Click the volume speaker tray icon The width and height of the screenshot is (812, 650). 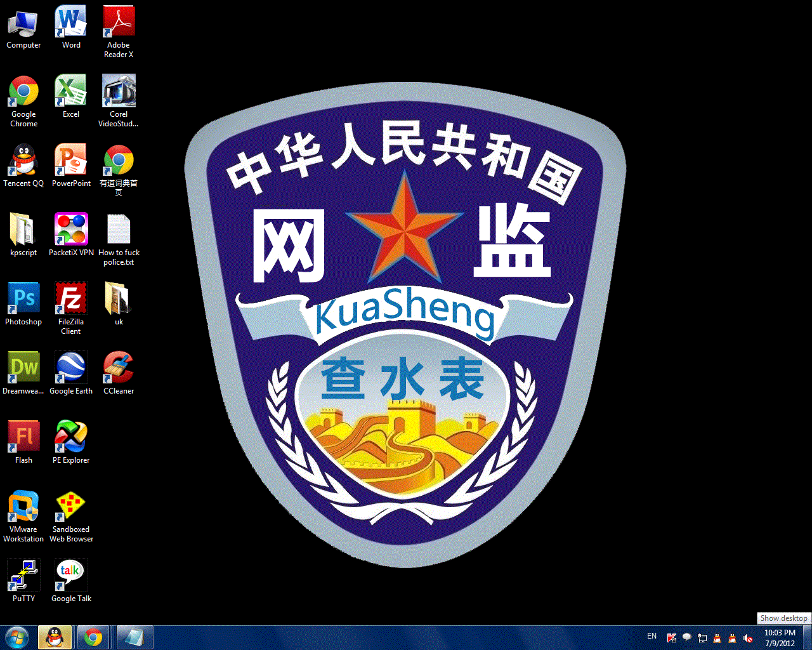click(x=748, y=638)
